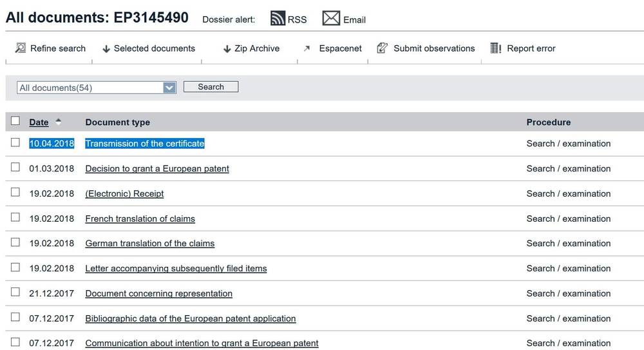Click the Email envelope icon
This screenshot has height=350, width=644.
331,19
